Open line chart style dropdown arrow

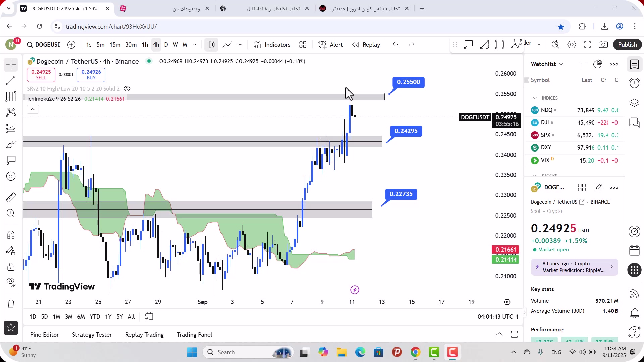pyautogui.click(x=240, y=45)
